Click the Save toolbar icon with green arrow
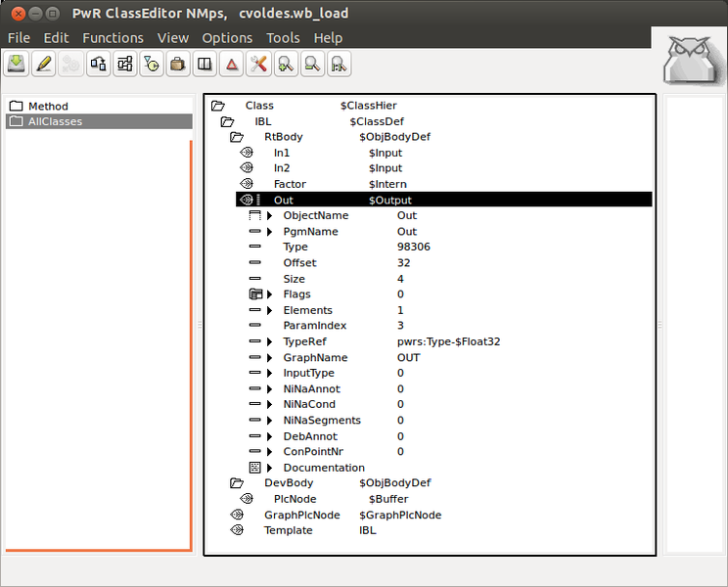 coord(17,64)
